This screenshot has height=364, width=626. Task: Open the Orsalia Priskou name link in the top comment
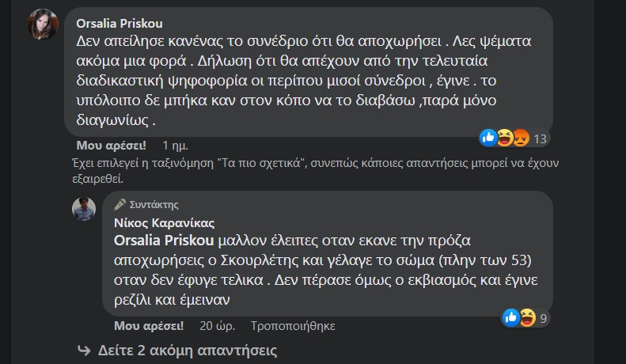(x=120, y=24)
